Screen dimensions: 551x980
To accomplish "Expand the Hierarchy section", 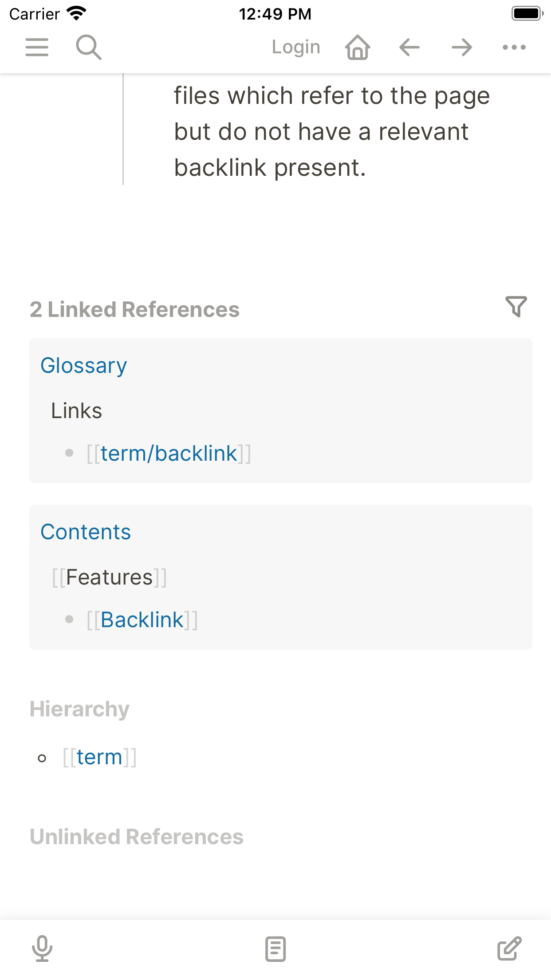I will tap(79, 709).
